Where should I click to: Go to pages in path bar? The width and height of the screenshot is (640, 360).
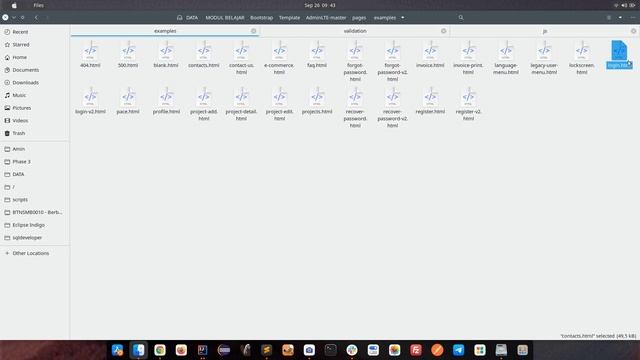coord(359,18)
